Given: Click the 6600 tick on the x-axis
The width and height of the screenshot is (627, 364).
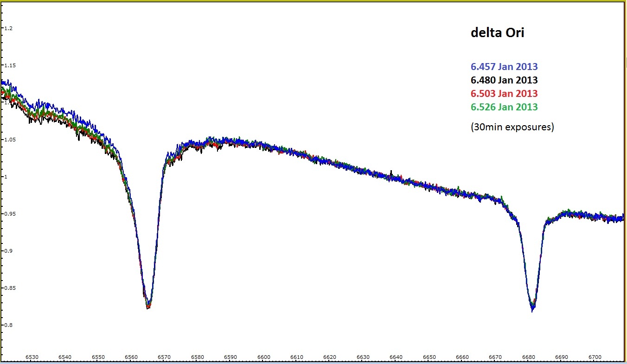Looking at the screenshot, I should click(x=264, y=357).
